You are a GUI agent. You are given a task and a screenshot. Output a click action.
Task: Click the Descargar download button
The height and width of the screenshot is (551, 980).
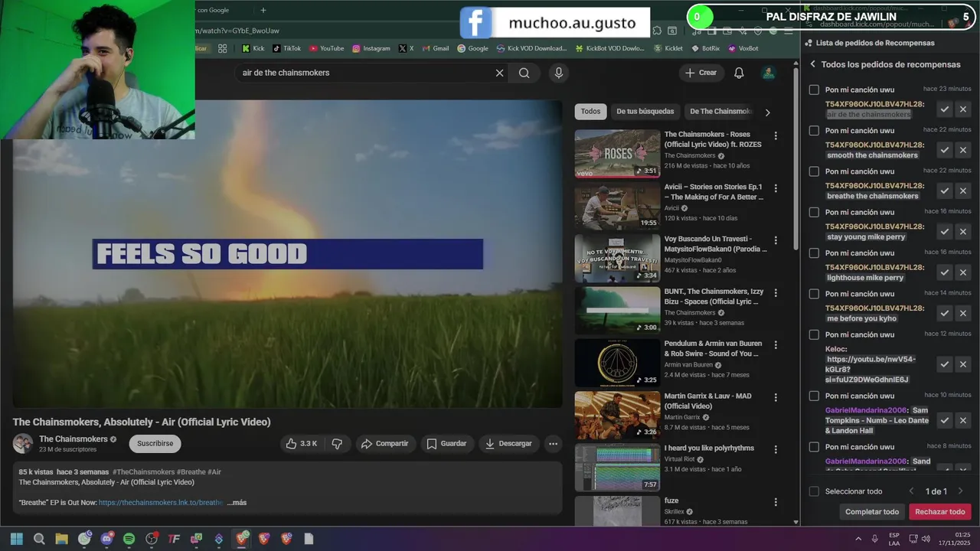point(508,444)
